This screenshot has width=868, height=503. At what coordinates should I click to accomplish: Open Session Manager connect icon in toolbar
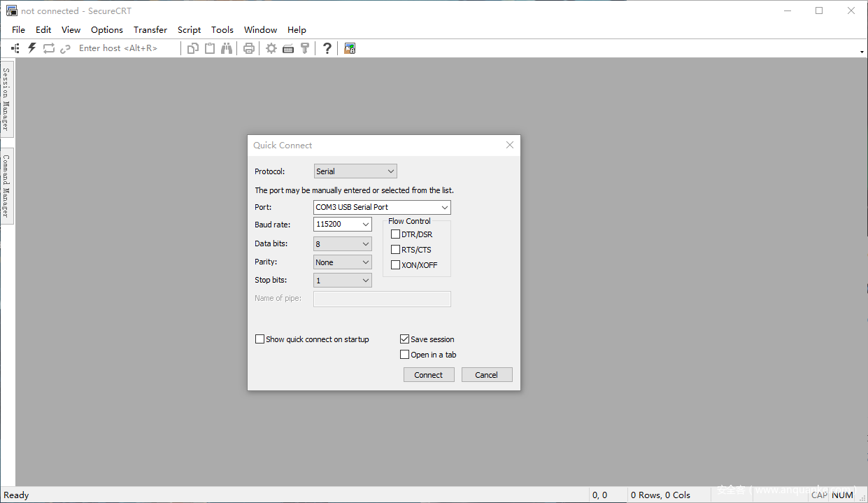(15, 48)
